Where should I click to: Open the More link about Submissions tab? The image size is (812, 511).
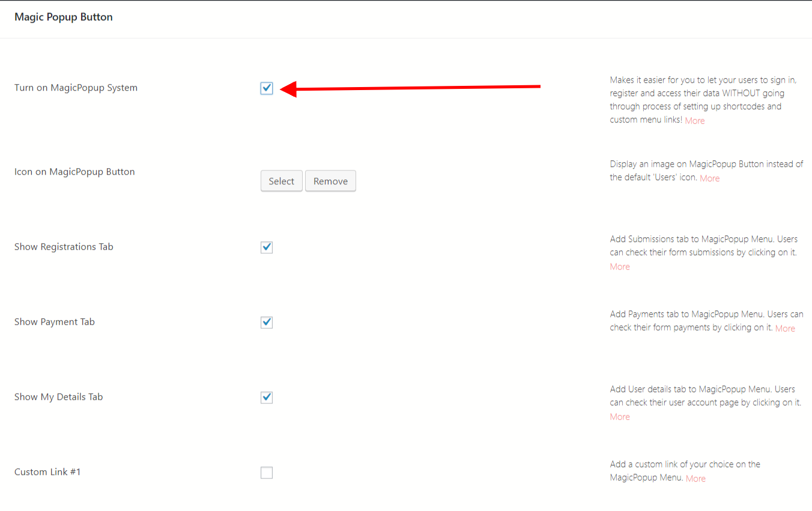(619, 266)
